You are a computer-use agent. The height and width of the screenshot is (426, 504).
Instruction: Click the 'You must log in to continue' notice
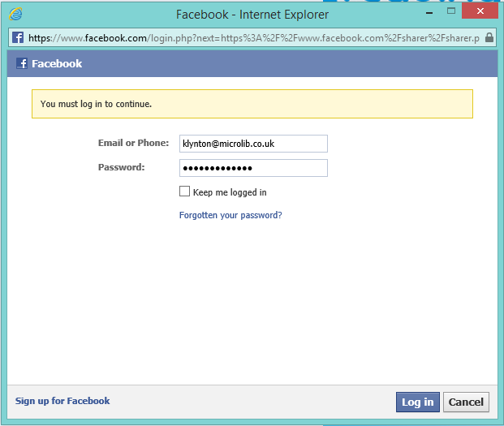(x=252, y=104)
